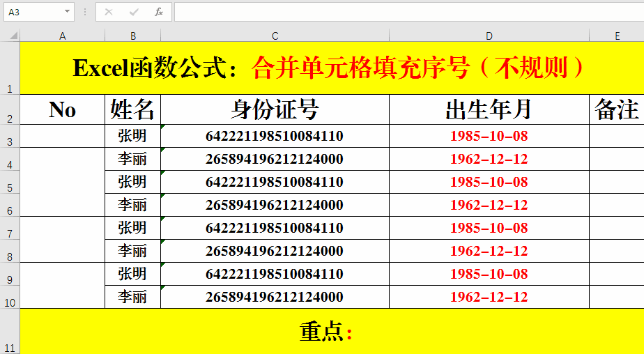Open the Name Box dropdown arrow
Screen dimensions: 644x354
point(67,12)
